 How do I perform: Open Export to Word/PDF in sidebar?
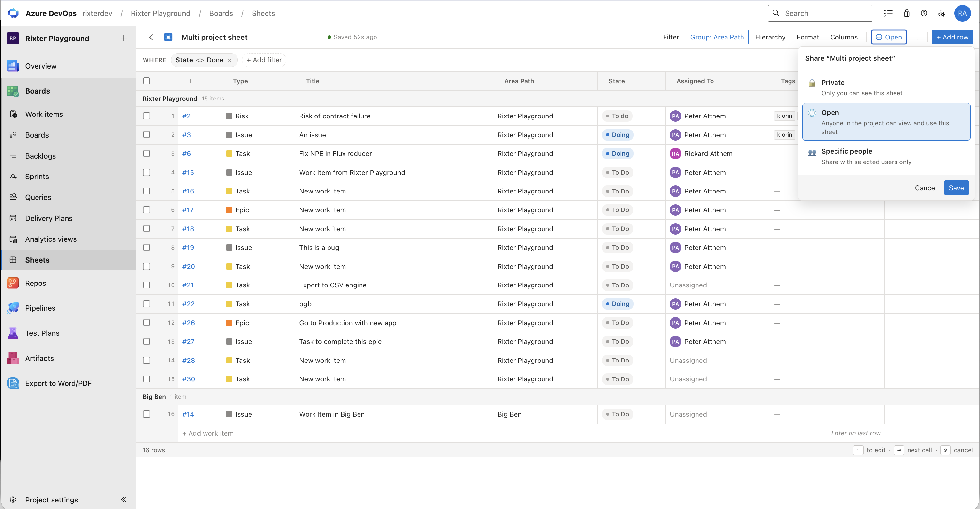coord(69,383)
